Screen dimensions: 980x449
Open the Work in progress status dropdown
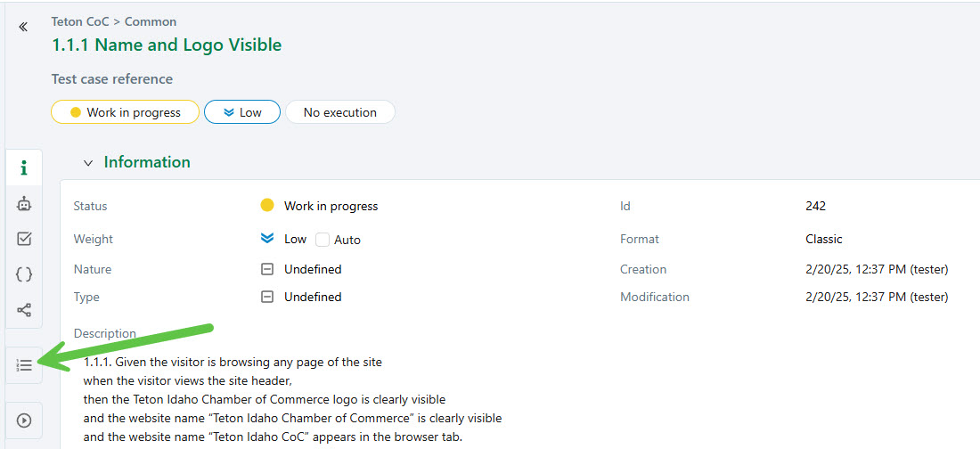coord(125,112)
